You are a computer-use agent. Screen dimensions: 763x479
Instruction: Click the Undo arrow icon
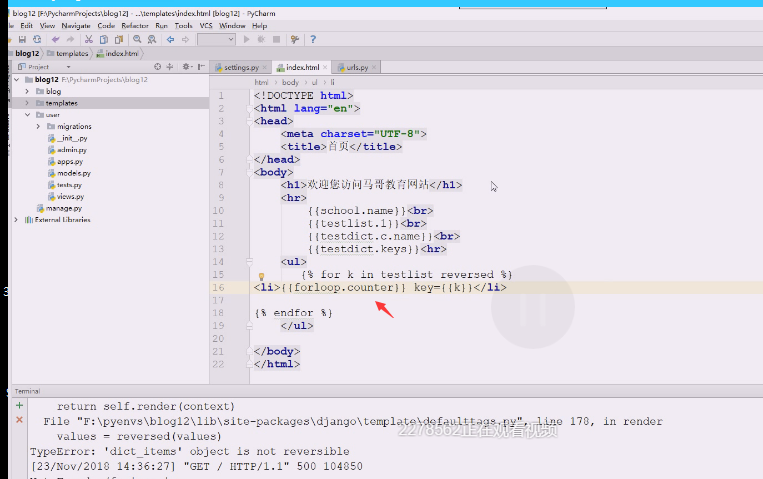coord(55,39)
